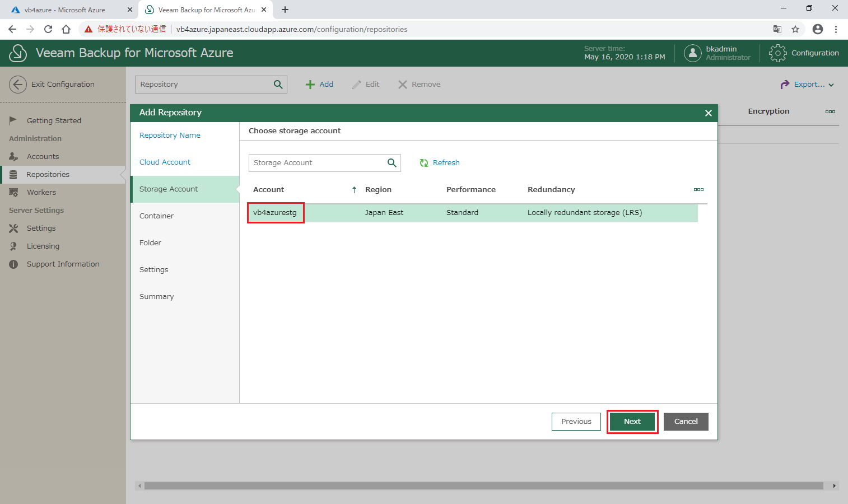Click the Edit pencil icon
Image resolution: width=848 pixels, height=504 pixels.
[357, 85]
